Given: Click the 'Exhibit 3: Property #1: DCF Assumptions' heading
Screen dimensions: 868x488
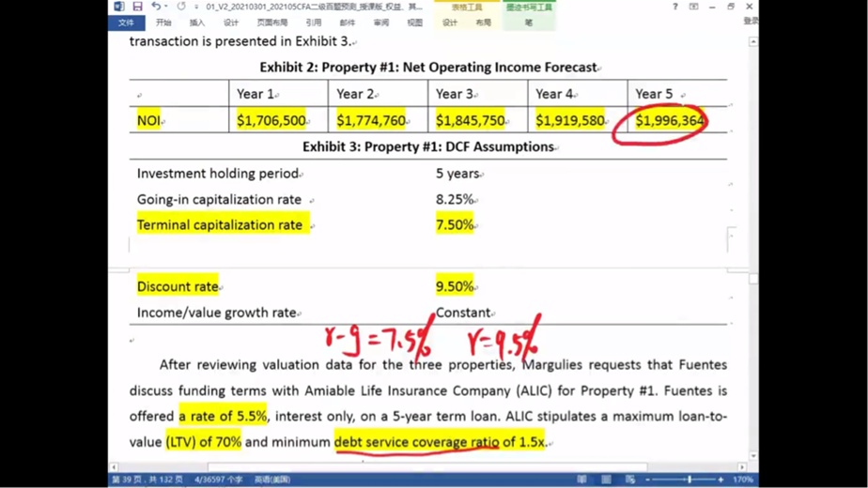Looking at the screenshot, I should 428,146.
